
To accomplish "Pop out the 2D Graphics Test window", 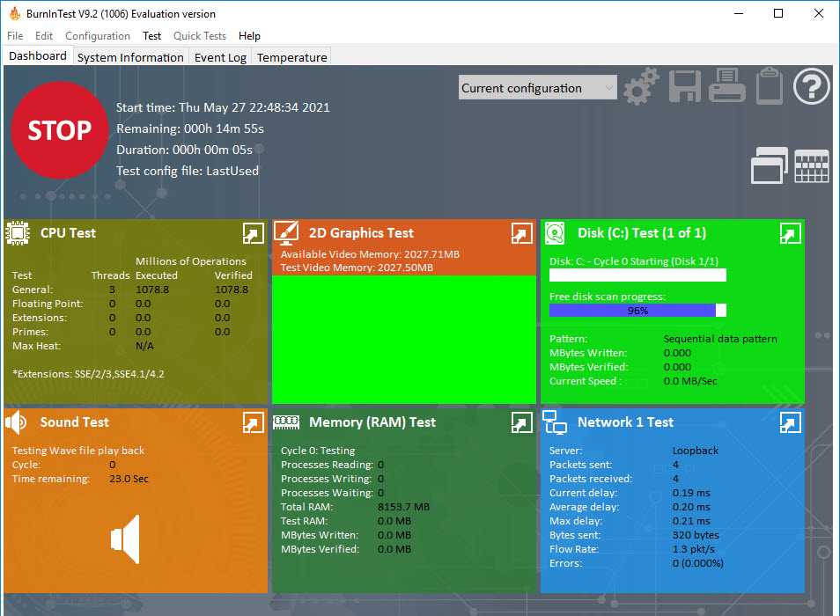I will pyautogui.click(x=521, y=233).
